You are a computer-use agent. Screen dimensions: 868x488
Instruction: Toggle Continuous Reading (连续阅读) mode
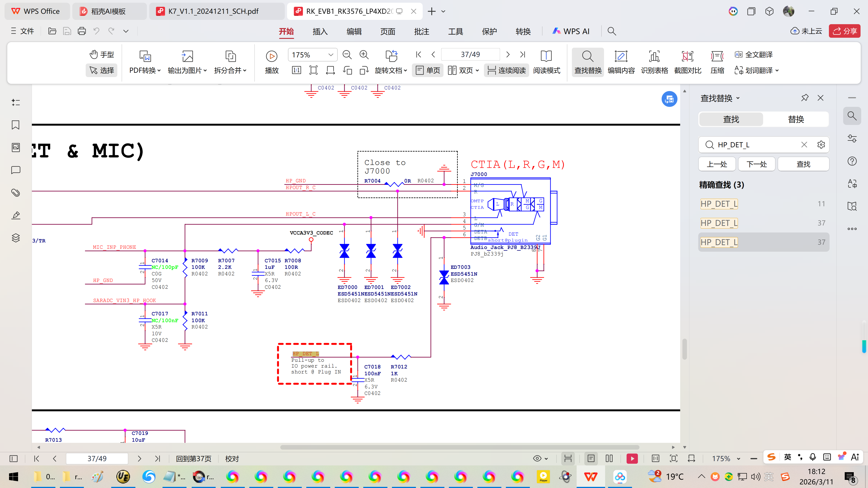click(x=506, y=70)
